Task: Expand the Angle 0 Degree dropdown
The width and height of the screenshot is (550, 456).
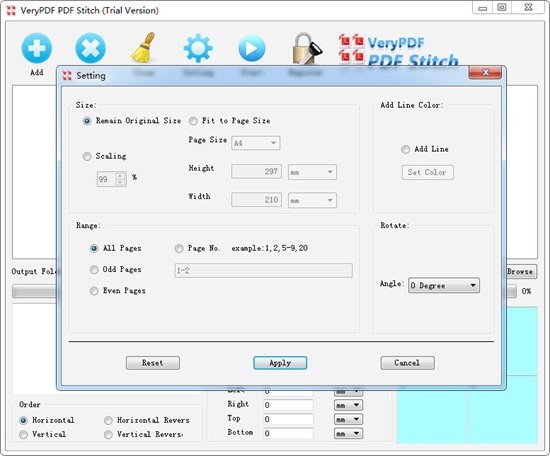Action: [x=444, y=286]
